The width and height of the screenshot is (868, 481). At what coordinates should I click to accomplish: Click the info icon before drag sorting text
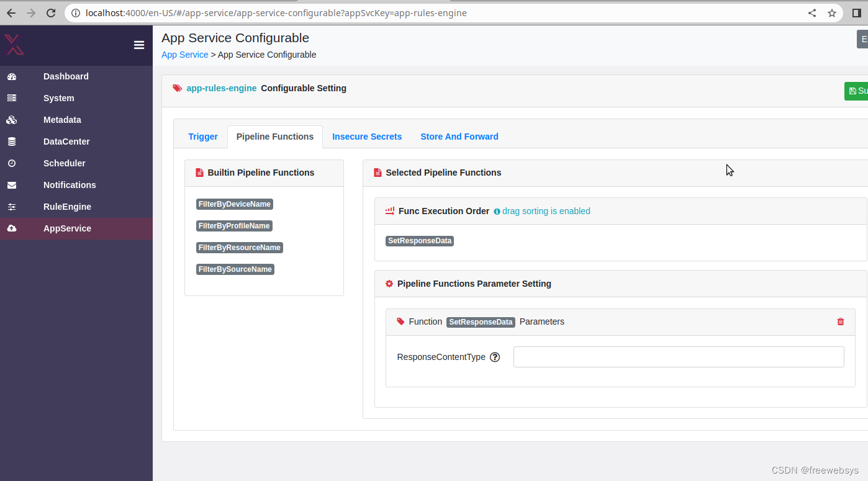click(497, 212)
